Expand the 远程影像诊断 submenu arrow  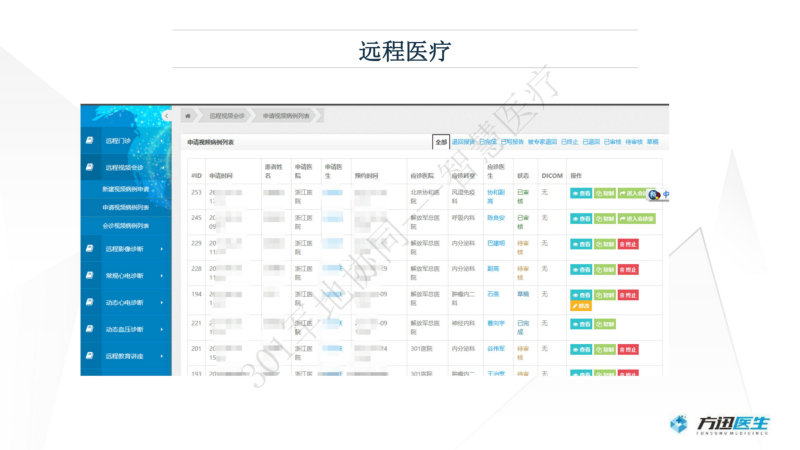(162, 249)
